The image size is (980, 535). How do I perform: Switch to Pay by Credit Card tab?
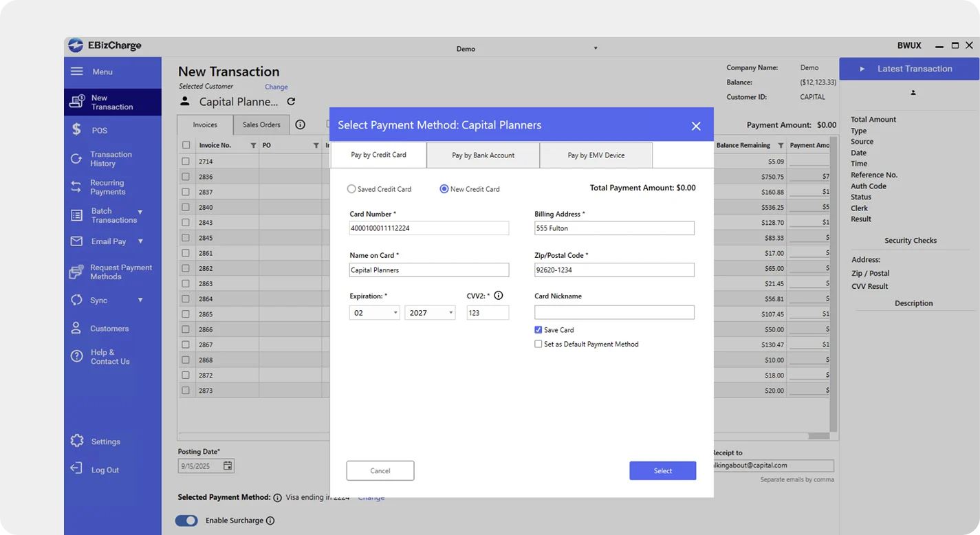click(x=378, y=155)
